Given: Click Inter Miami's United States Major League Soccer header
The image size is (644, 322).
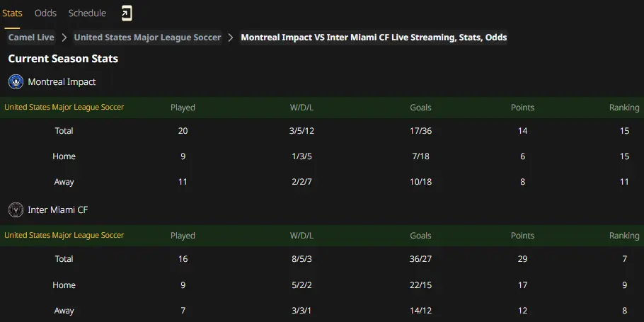Looking at the screenshot, I should coord(64,236).
